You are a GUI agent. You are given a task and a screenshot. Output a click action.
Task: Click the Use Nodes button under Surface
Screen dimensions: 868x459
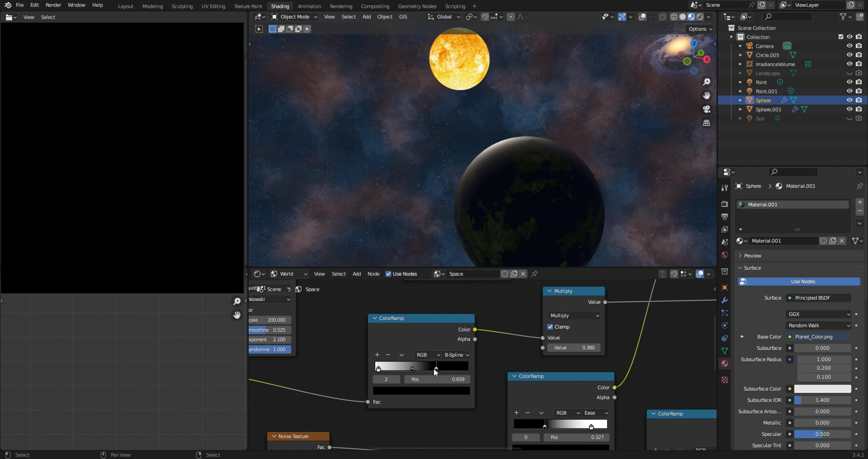click(x=802, y=281)
